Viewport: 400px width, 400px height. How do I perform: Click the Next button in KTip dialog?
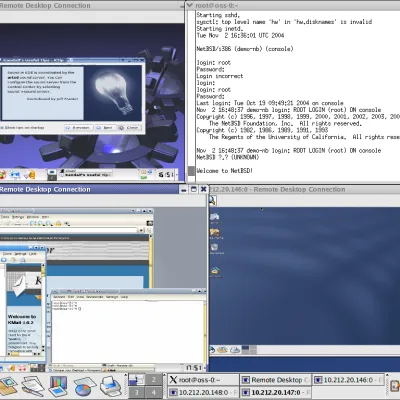click(105, 128)
